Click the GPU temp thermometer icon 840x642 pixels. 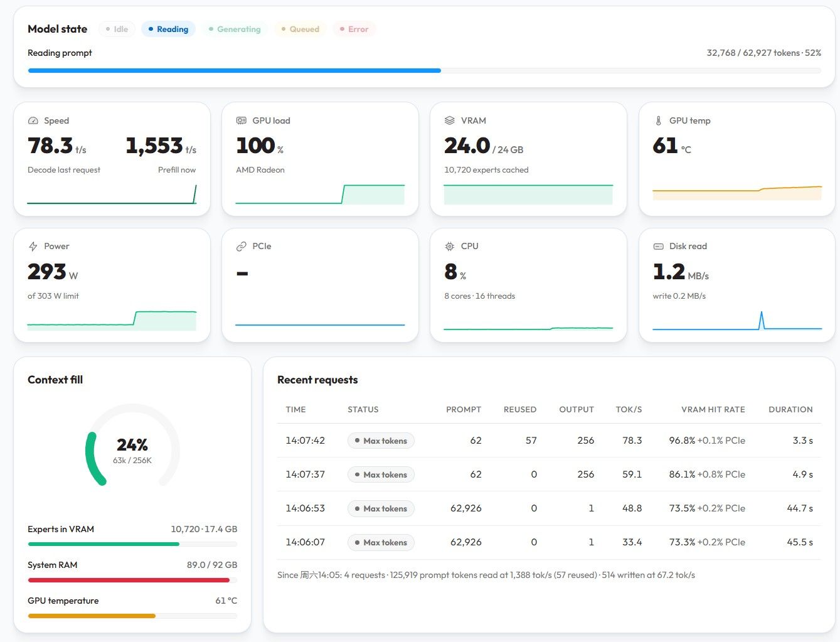tap(658, 120)
